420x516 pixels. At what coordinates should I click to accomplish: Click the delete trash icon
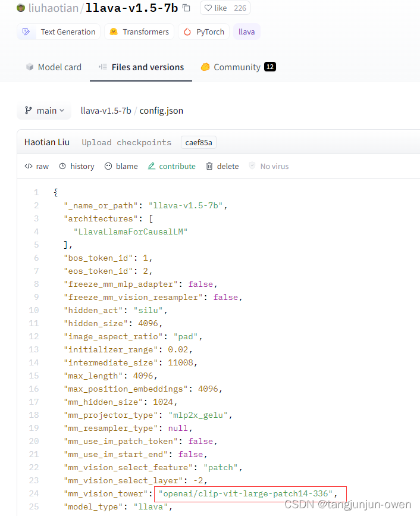(209, 166)
